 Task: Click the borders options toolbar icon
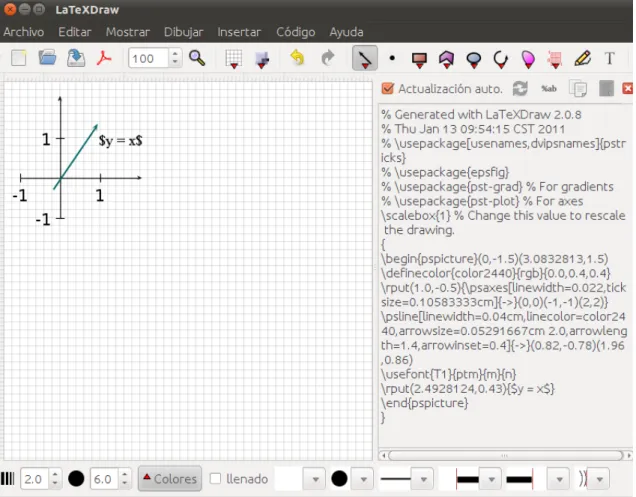click(262, 59)
